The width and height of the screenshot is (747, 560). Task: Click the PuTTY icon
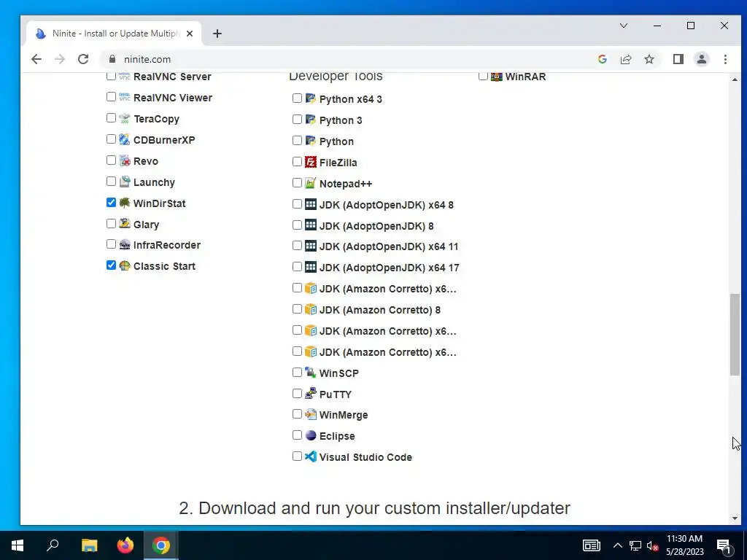coord(311,393)
